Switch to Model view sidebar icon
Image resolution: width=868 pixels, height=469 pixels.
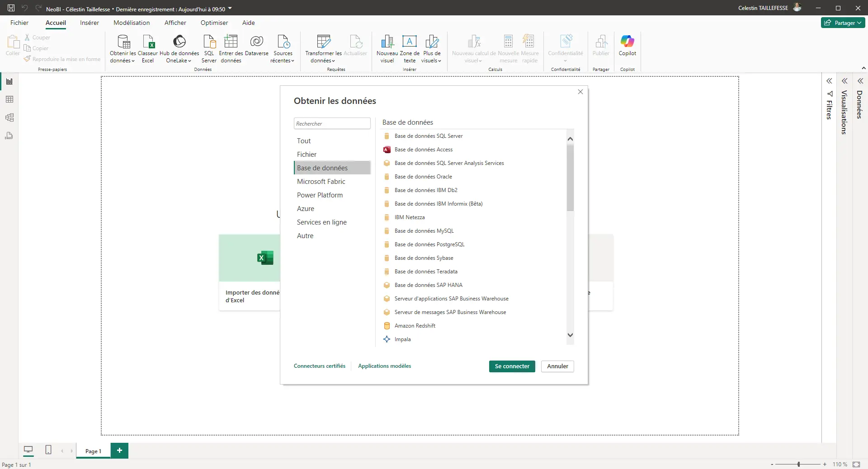(x=9, y=117)
